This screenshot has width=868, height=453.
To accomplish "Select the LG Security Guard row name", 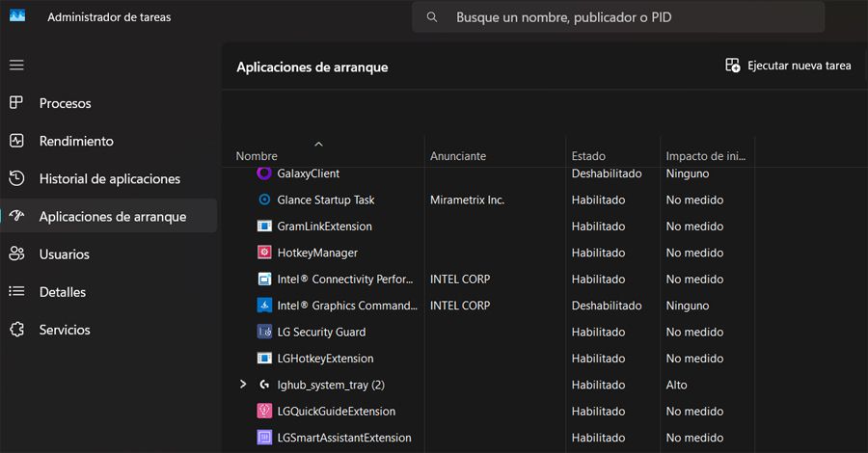I will coord(321,332).
